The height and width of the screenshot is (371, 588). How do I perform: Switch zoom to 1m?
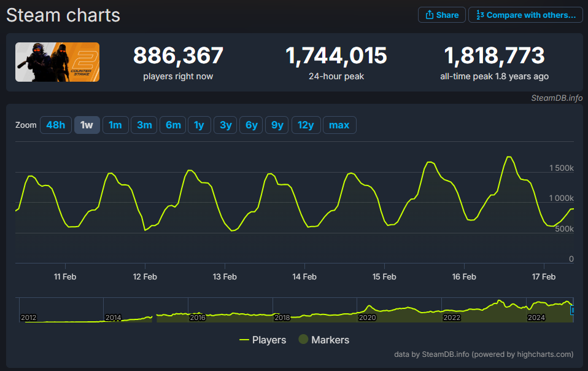[x=115, y=125]
